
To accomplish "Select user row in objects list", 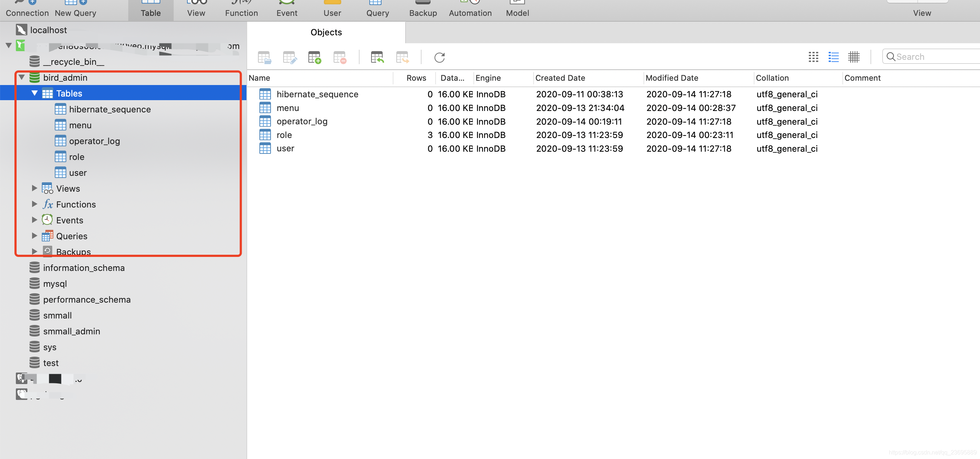I will [x=613, y=148].
